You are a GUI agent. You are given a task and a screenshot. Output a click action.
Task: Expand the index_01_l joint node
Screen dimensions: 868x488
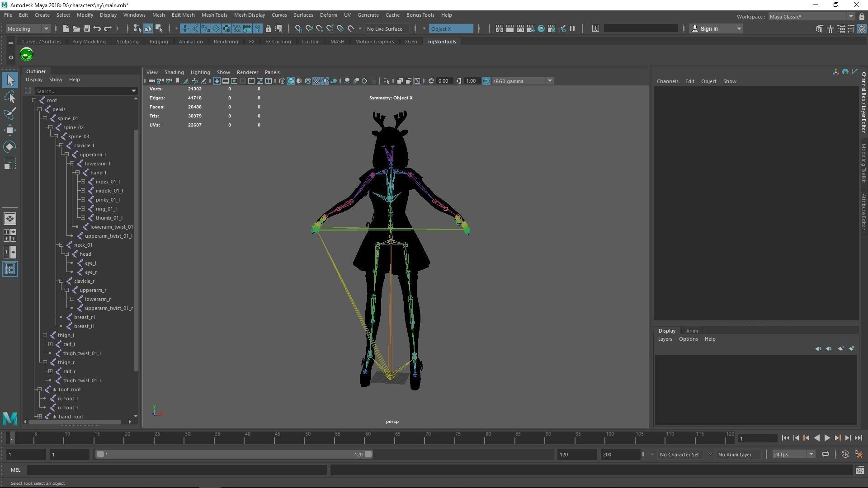point(83,182)
